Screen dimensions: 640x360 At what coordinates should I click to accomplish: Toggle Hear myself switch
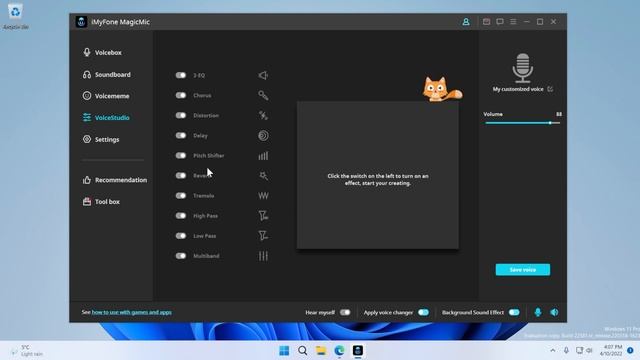click(345, 312)
